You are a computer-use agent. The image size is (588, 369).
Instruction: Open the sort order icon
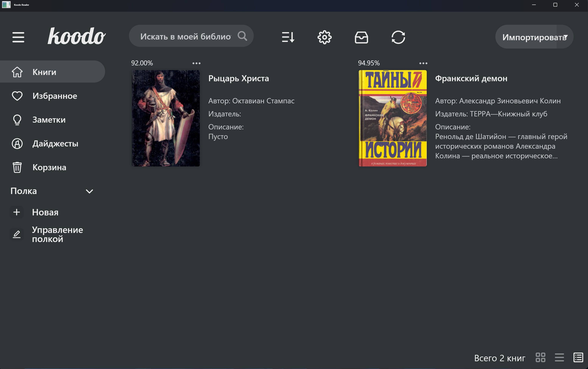coord(288,37)
